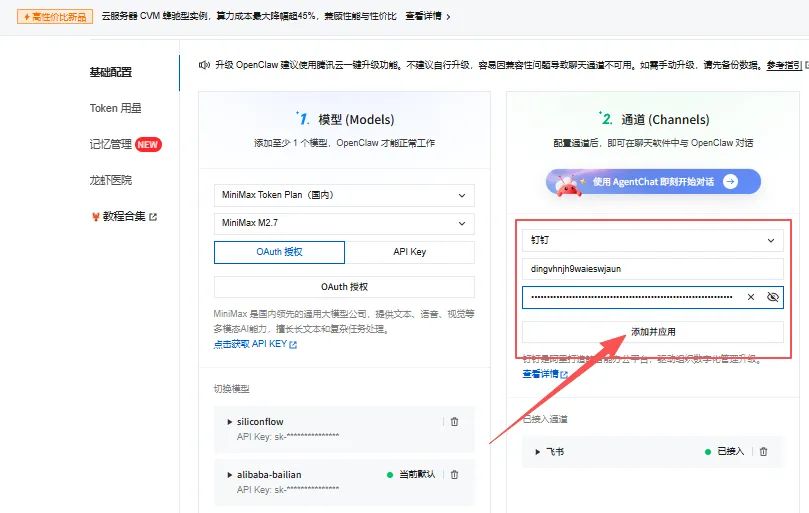Image resolution: width=809 pixels, height=513 pixels.
Task: Click the 添加并应用 button
Action: click(x=653, y=332)
